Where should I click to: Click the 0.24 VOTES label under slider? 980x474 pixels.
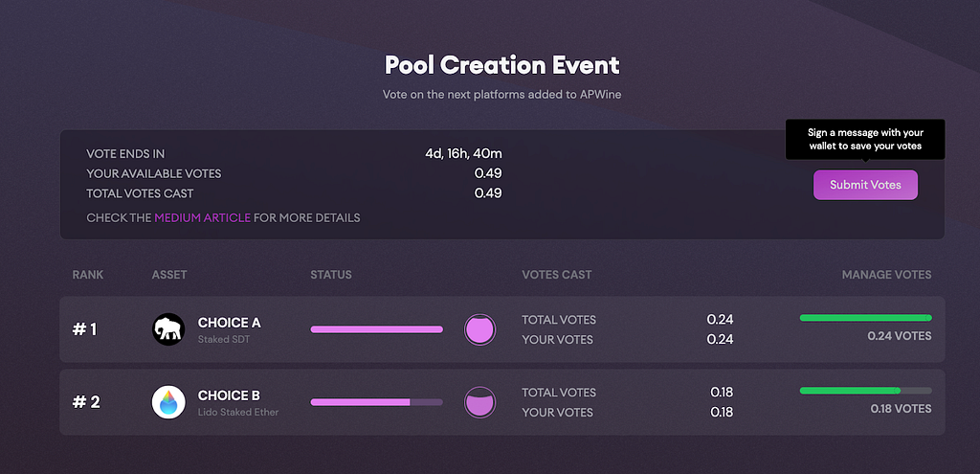(900, 336)
